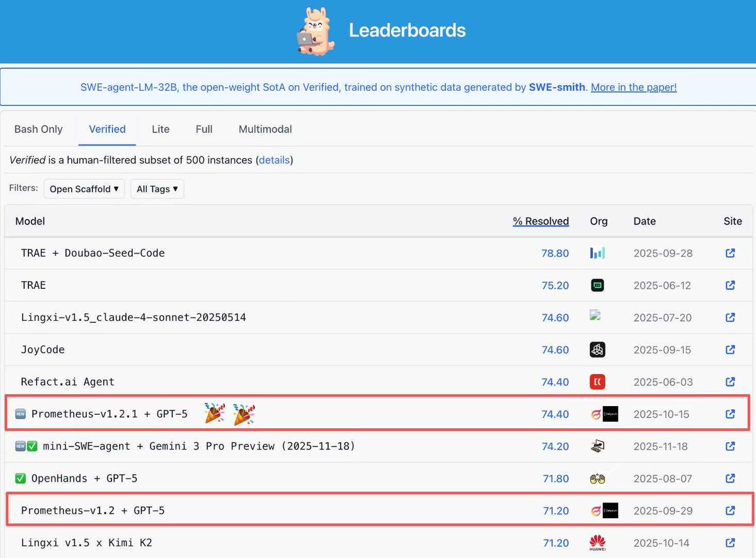Click org logo in Prometheus-v1.2.1 row
The width and height of the screenshot is (756, 558).
(x=604, y=414)
